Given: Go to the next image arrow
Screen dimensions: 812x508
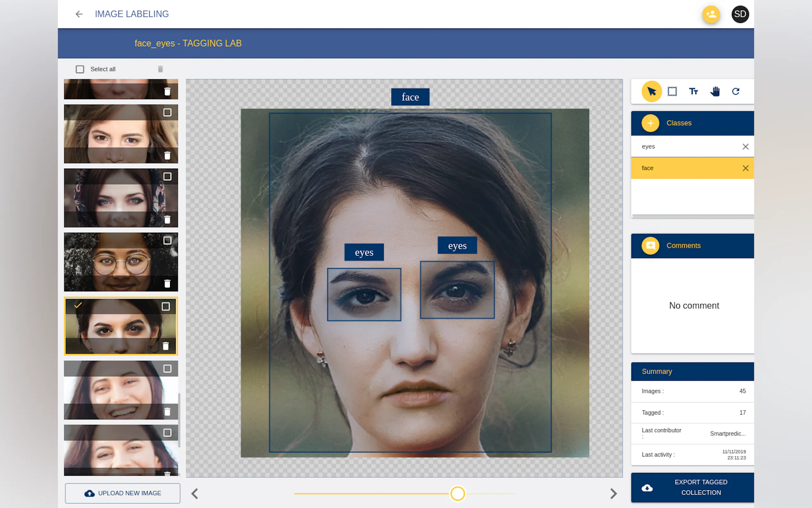Looking at the screenshot, I should 613,494.
